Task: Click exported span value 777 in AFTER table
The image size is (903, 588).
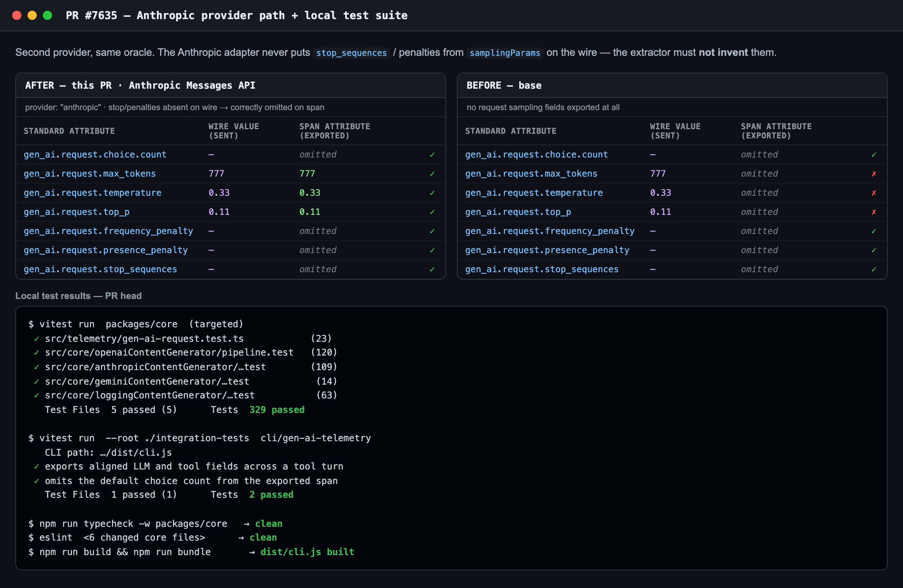Action: click(307, 174)
